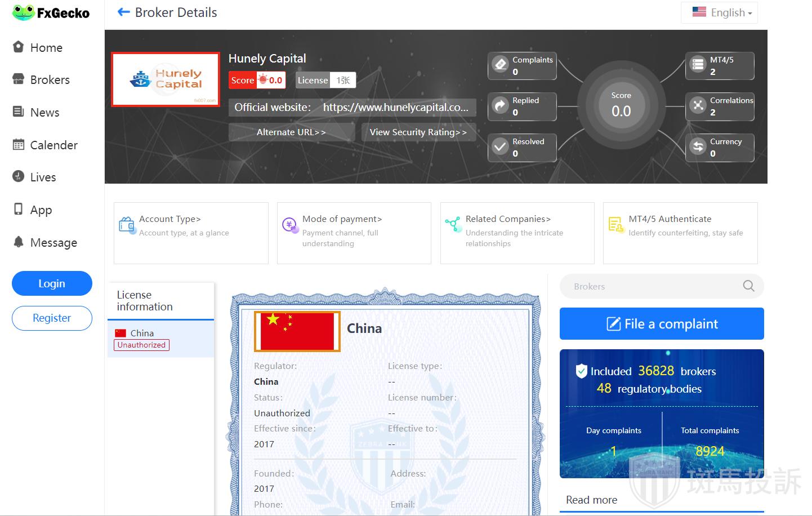Expand Account Type details
The image size is (812, 516).
pyautogui.click(x=169, y=219)
